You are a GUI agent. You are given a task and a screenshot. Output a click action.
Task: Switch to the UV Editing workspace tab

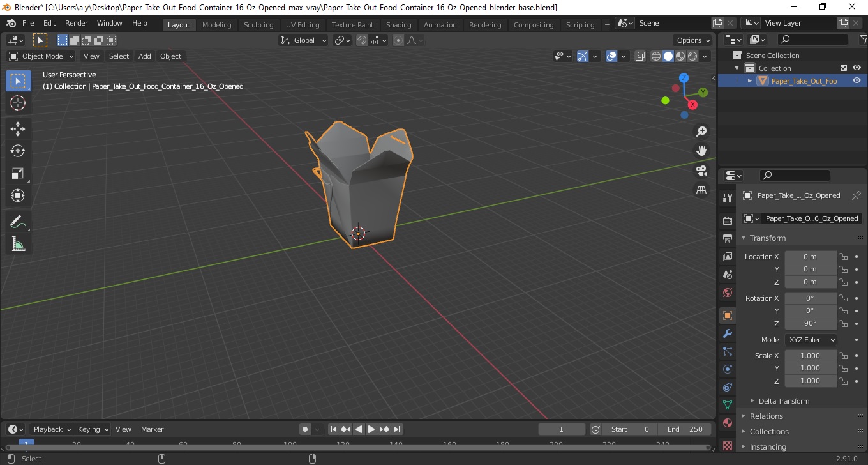pyautogui.click(x=303, y=24)
